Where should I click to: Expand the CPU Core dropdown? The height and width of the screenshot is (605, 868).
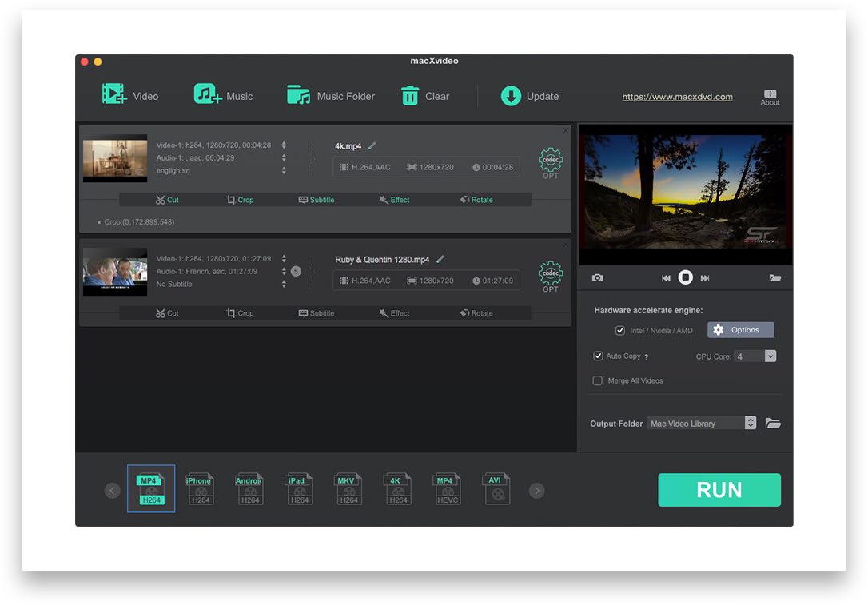(770, 356)
